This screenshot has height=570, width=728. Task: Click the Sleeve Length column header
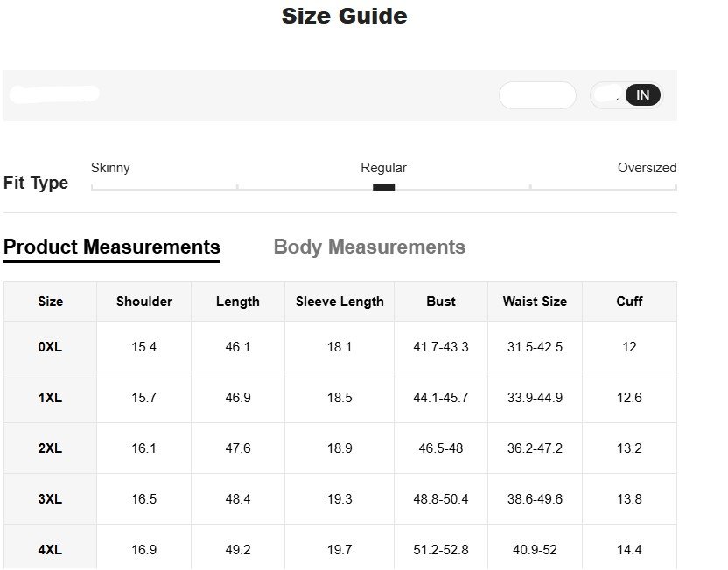tap(339, 301)
